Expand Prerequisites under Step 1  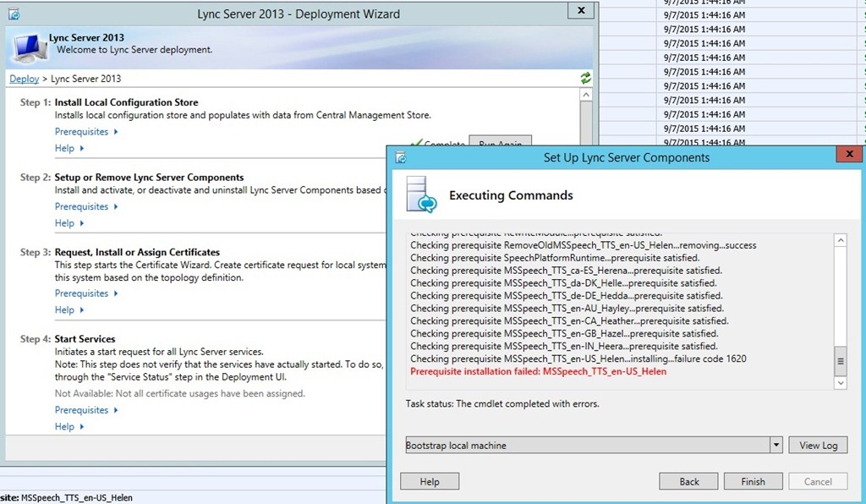click(86, 131)
